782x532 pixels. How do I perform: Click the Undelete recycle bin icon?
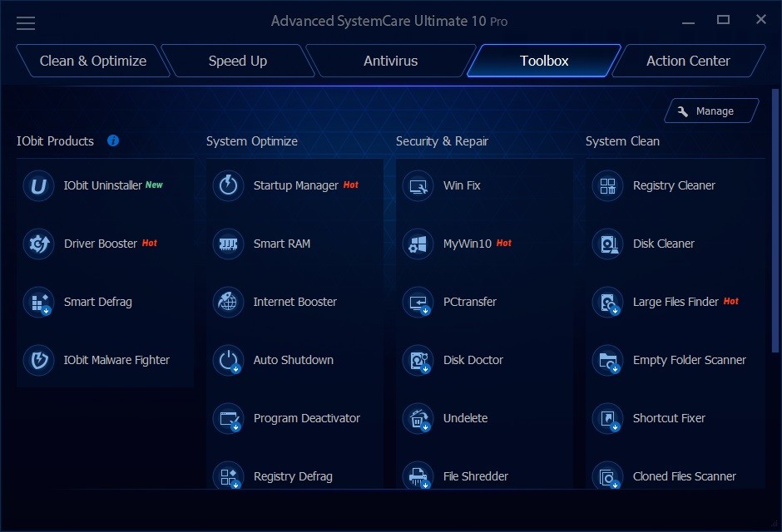click(x=418, y=418)
